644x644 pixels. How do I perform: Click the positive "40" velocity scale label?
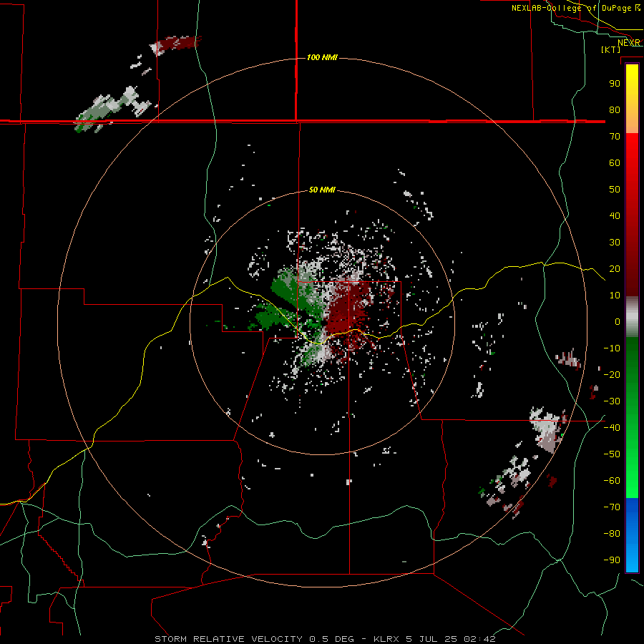tap(615, 215)
